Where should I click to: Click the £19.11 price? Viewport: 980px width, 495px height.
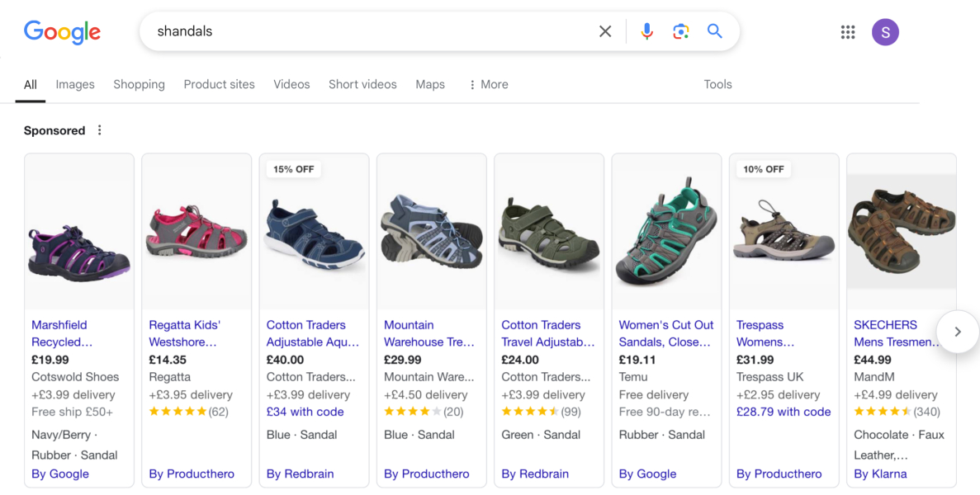pos(637,360)
